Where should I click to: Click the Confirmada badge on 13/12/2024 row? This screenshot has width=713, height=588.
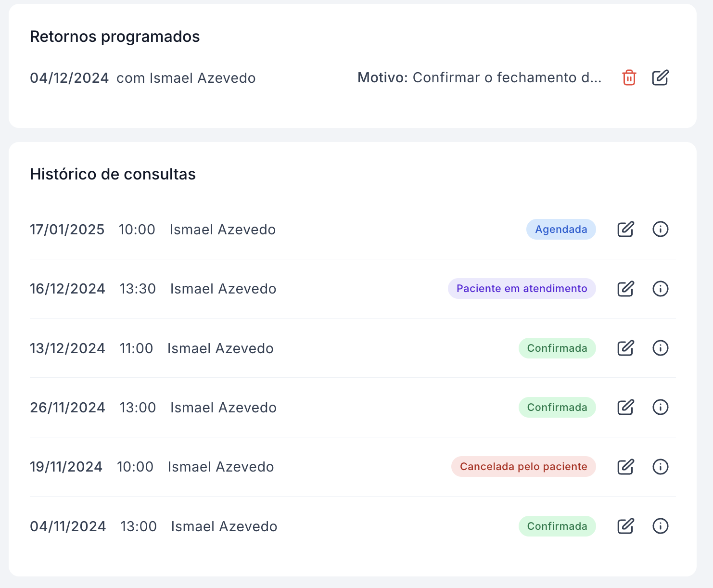point(557,348)
